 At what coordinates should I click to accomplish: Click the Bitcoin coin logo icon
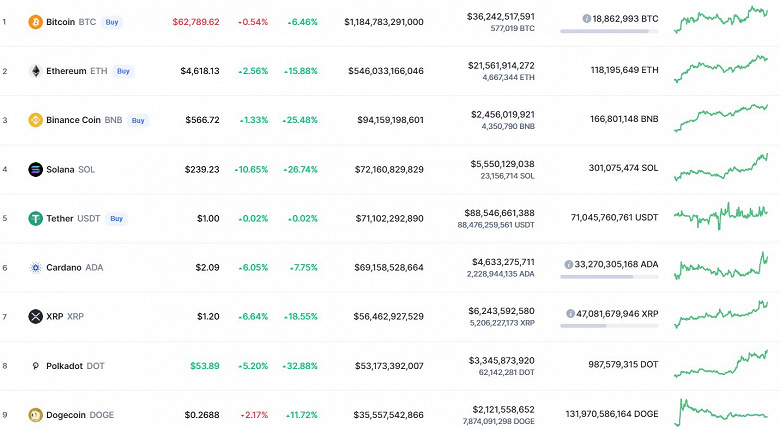pos(36,21)
